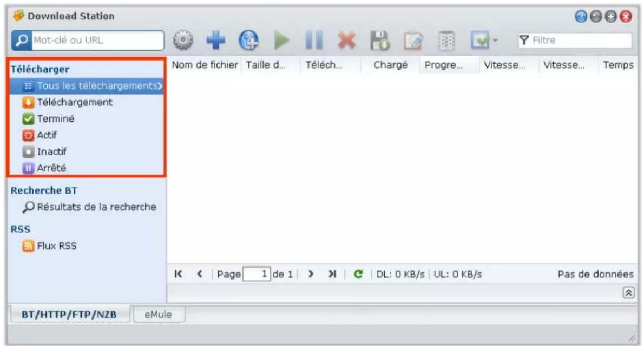The height and width of the screenshot is (346, 644).
Task: Go to last page
Action: tap(332, 274)
